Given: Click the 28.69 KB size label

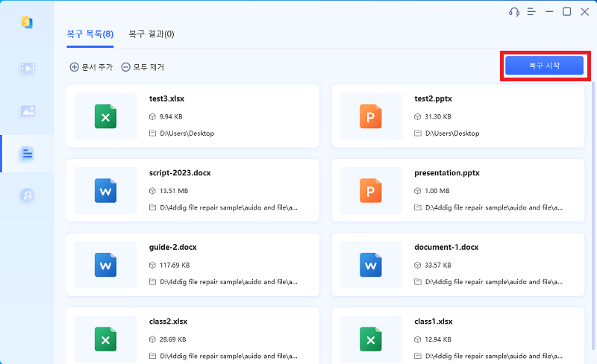Looking at the screenshot, I should click(173, 339).
